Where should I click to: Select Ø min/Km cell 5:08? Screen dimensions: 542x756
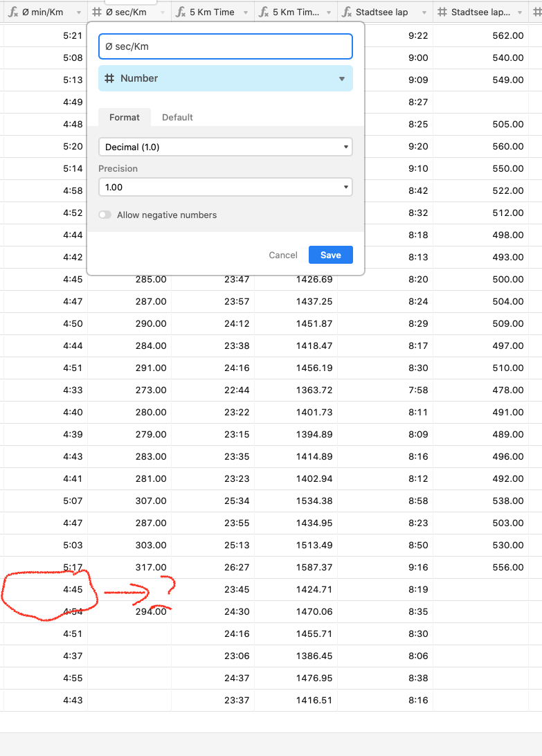coord(45,57)
